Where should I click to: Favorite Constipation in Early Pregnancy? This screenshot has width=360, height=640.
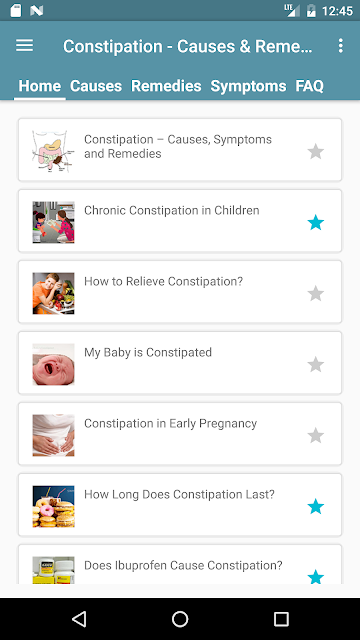pos(316,436)
